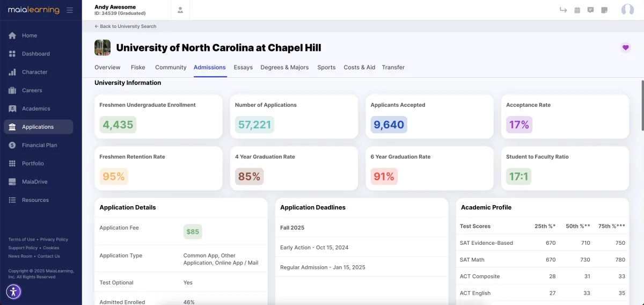Open the Essays tab
The image size is (644, 305).
pyautogui.click(x=243, y=67)
